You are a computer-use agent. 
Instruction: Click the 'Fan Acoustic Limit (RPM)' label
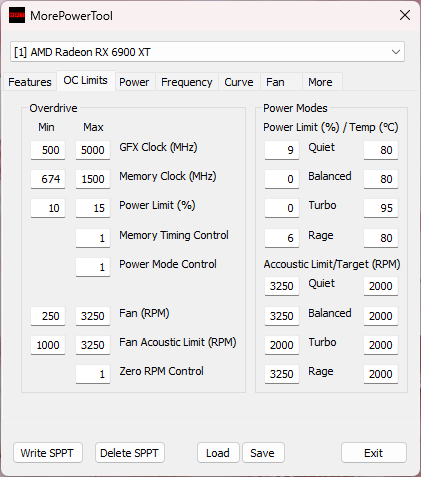[x=178, y=342]
